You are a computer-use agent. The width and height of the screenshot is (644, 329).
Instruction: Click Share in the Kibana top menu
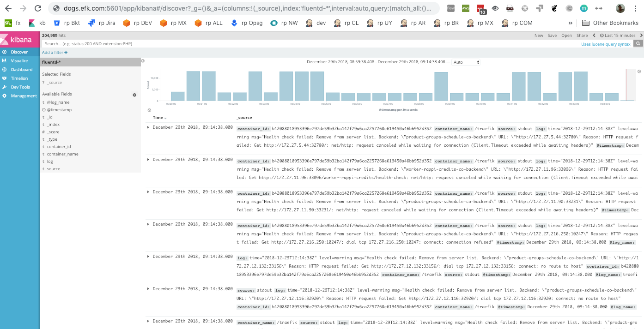582,35
